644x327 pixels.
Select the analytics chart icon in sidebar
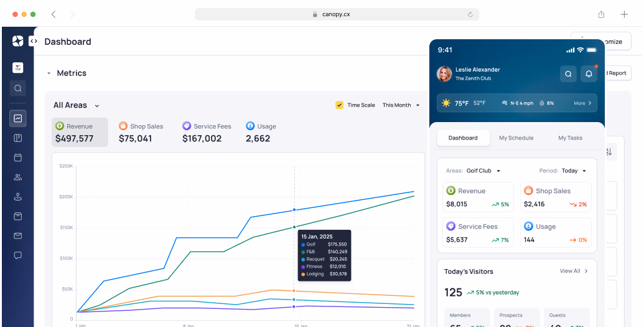(x=17, y=118)
